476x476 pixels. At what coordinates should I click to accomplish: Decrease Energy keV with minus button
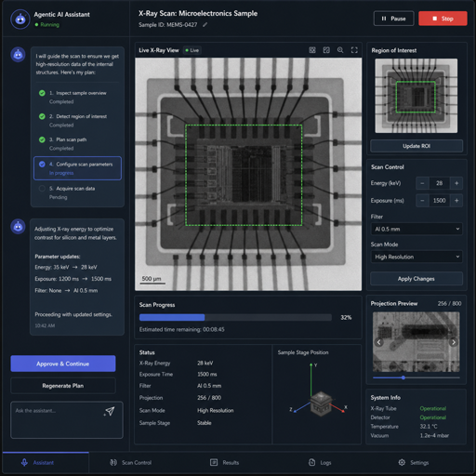[422, 183]
